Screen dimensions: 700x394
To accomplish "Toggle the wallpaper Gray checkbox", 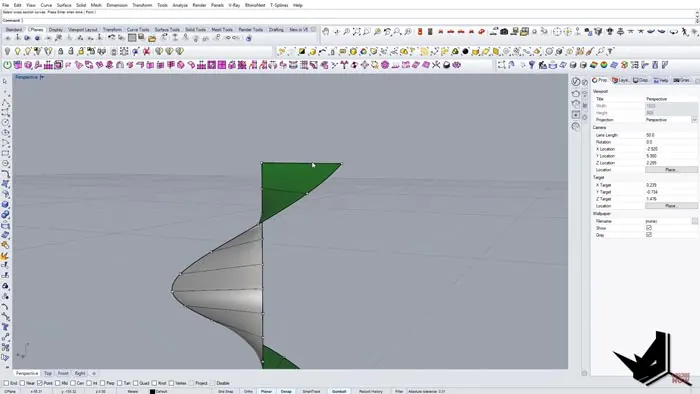I will [649, 235].
